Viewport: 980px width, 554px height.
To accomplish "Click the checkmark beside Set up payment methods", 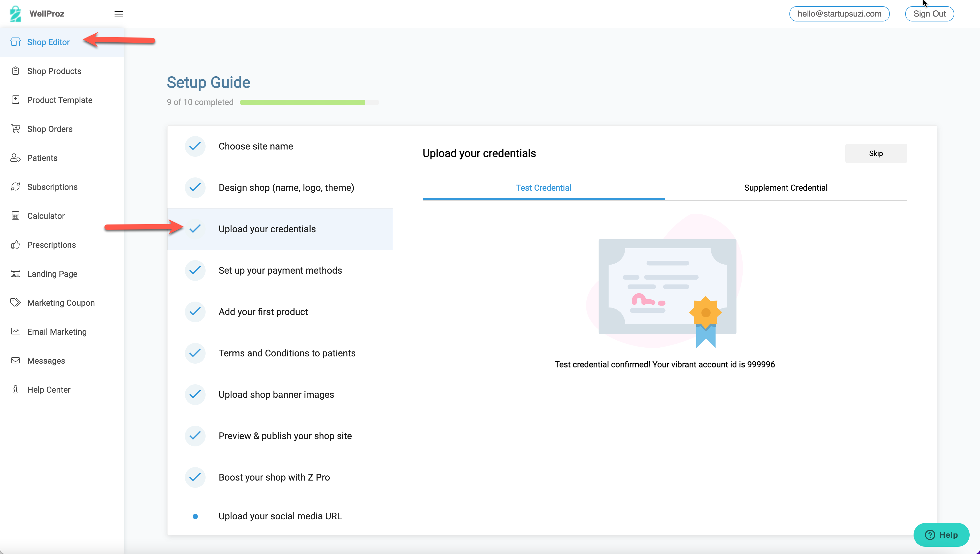I will [x=195, y=271].
